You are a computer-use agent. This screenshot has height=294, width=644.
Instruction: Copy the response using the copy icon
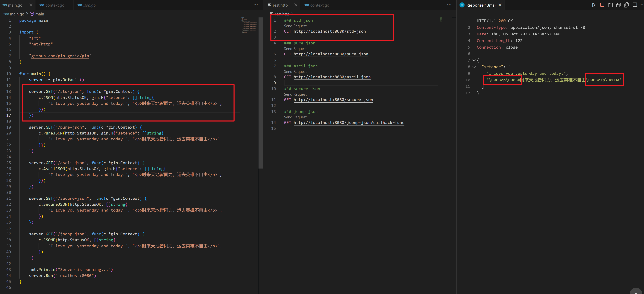(626, 5)
